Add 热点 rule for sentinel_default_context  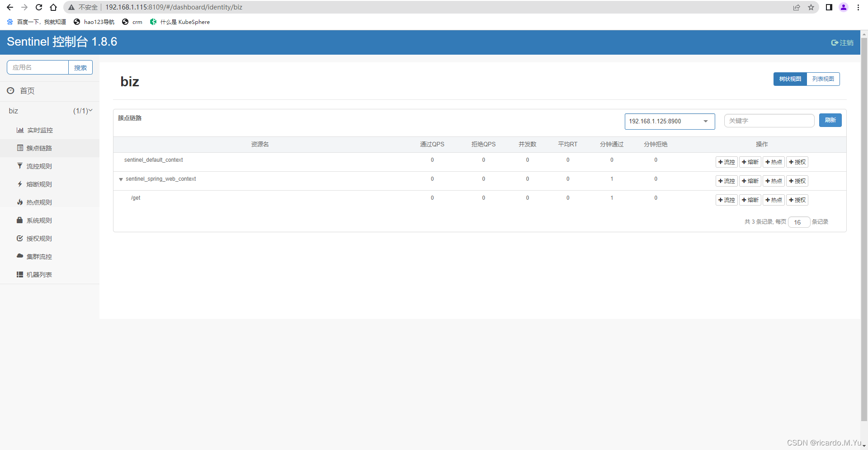point(774,162)
